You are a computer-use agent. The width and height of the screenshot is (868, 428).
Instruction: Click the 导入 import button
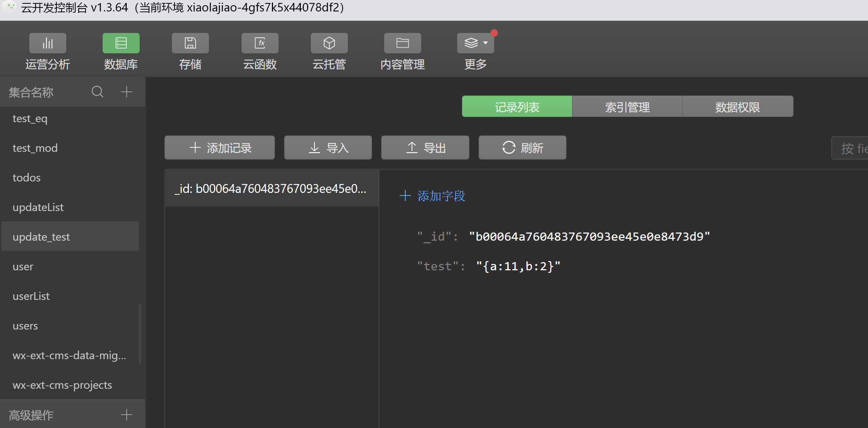pos(328,148)
